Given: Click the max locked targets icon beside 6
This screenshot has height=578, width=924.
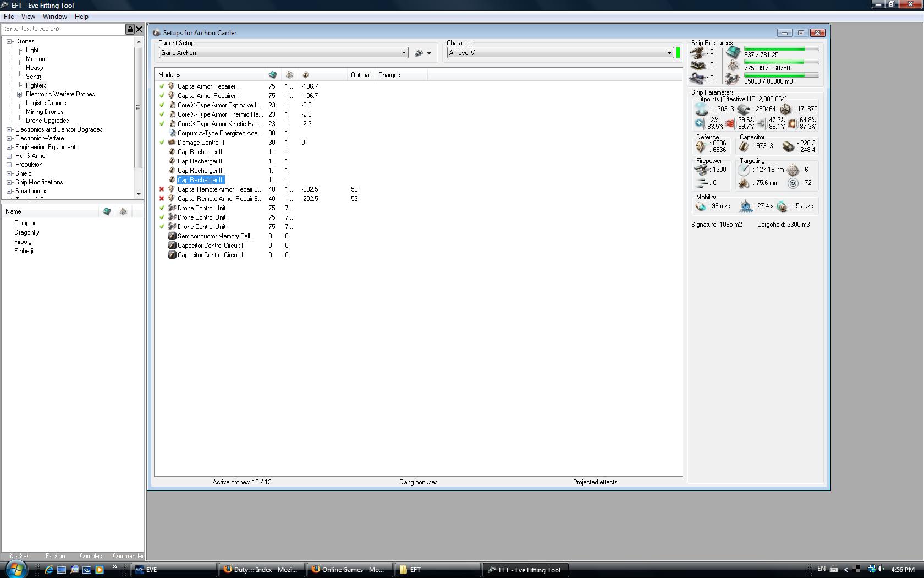Looking at the screenshot, I should point(793,170).
